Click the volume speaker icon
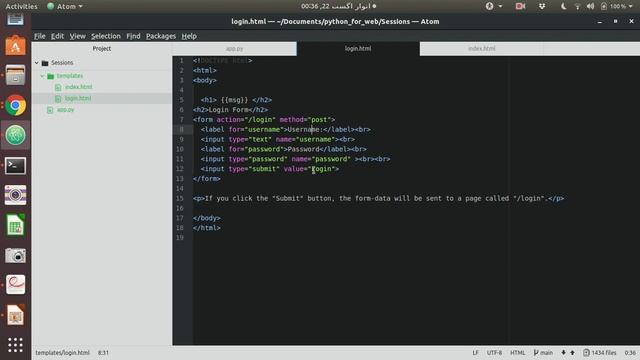 (x=590, y=6)
